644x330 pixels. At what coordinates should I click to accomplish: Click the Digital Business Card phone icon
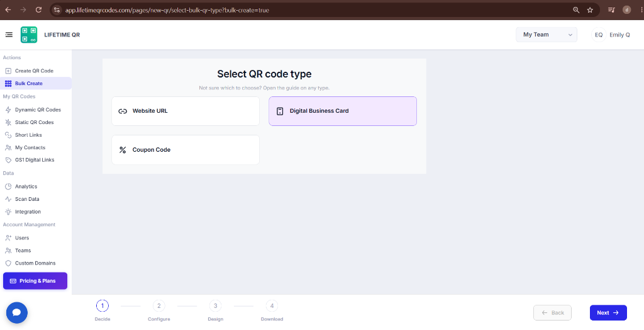[280, 111]
